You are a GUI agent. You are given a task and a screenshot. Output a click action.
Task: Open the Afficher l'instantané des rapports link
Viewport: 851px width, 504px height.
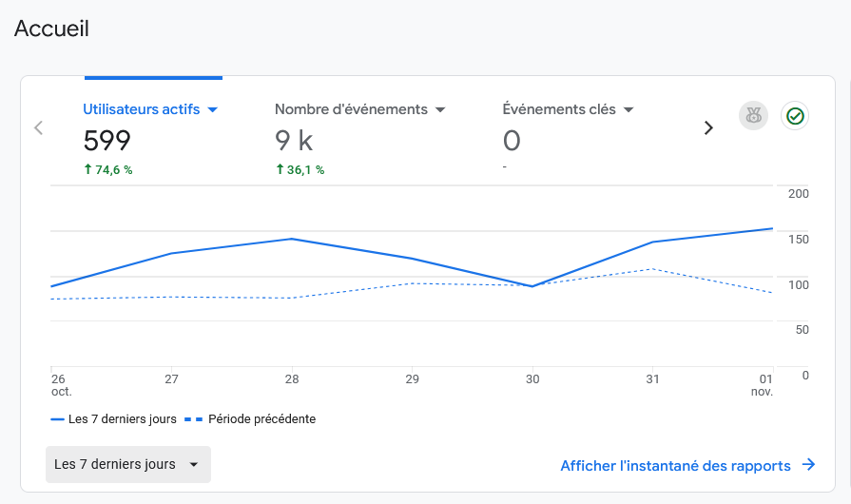tap(675, 465)
